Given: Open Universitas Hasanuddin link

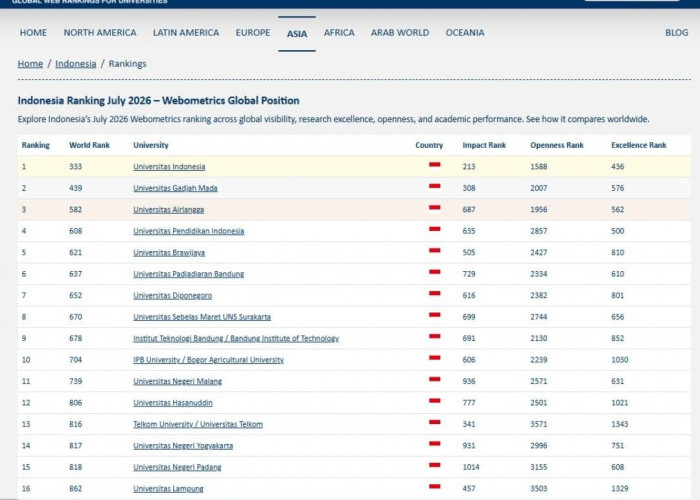Looking at the screenshot, I should click(x=173, y=403).
